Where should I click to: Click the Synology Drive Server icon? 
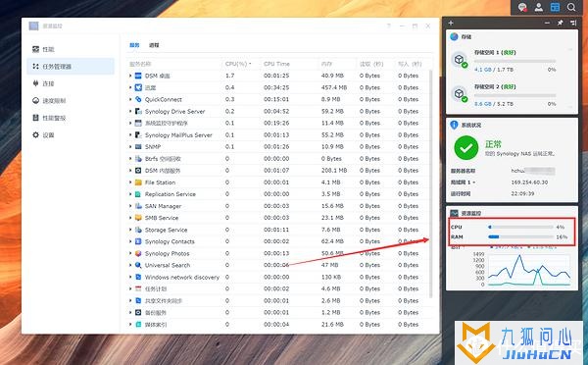(138, 111)
